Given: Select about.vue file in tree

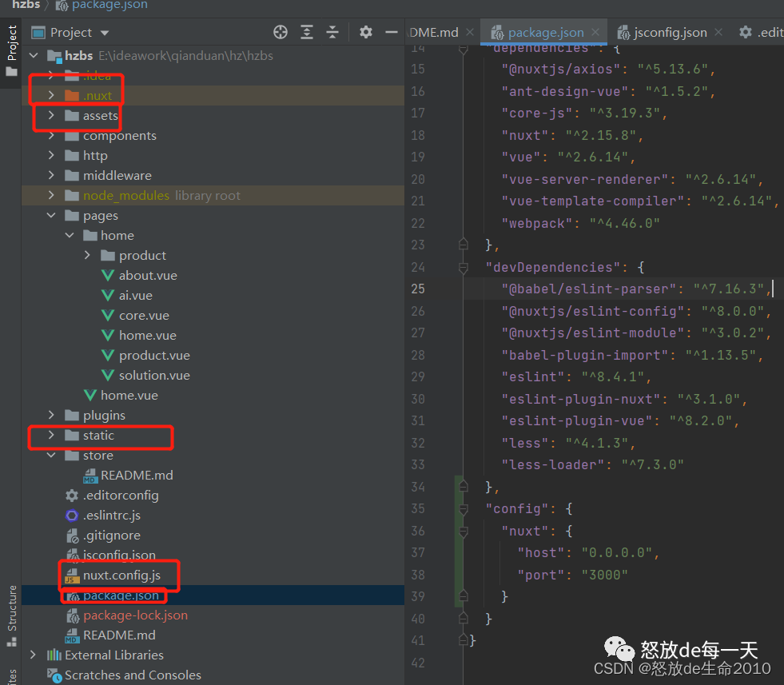Looking at the screenshot, I should (x=148, y=276).
